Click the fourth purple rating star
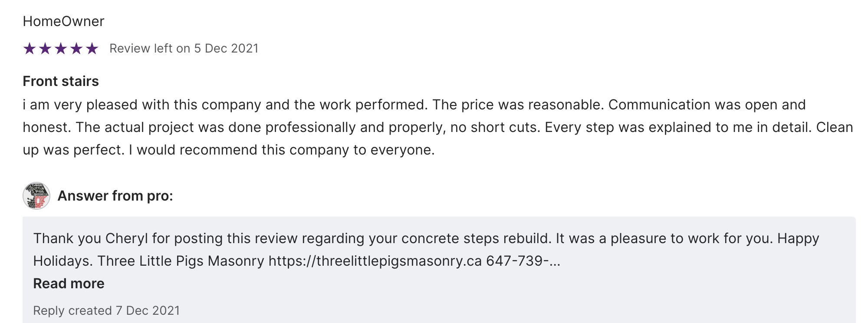This screenshot has height=323, width=868. [x=76, y=48]
